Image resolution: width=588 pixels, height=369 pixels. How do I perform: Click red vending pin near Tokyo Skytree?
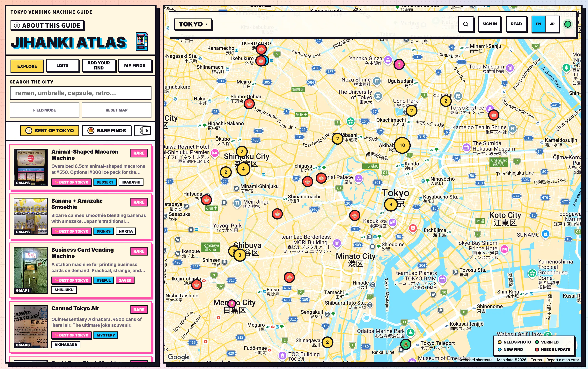point(494,115)
